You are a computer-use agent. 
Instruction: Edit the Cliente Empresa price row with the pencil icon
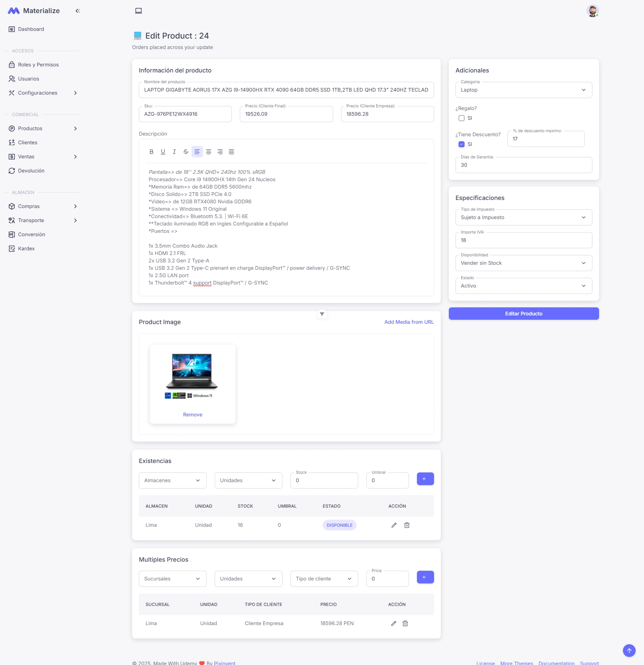point(393,623)
